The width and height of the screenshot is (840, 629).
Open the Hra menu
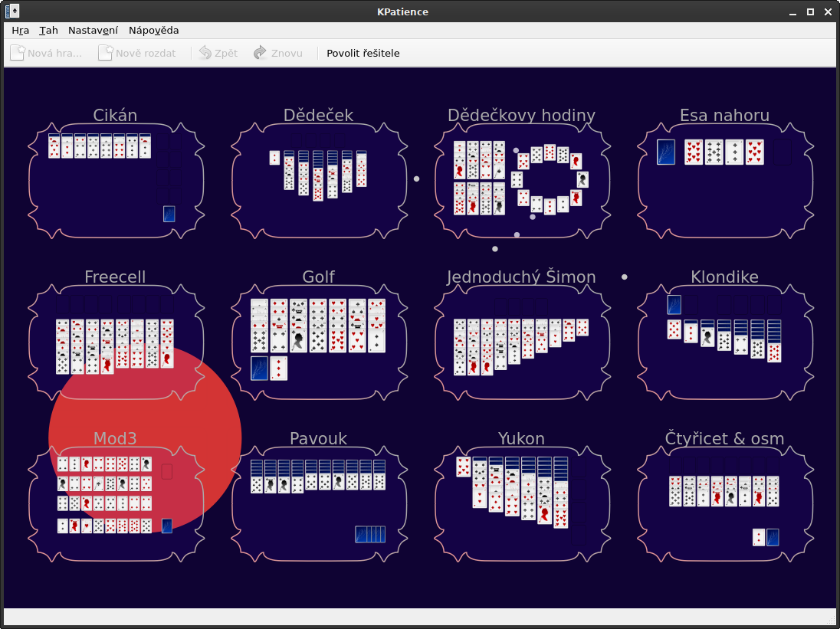coord(21,31)
